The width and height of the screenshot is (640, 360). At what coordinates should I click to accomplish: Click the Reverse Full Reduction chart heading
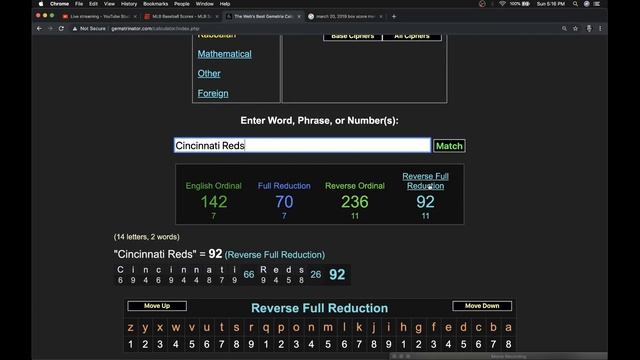pos(319,308)
